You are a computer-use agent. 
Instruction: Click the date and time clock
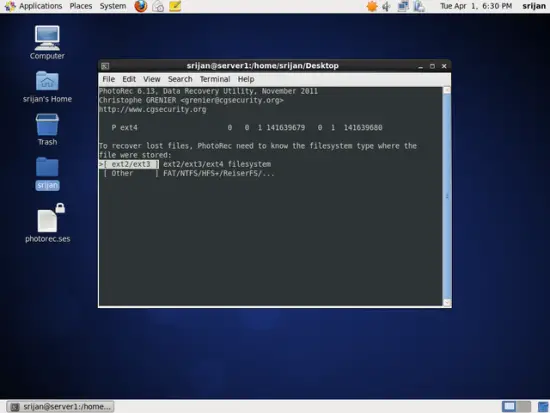[x=476, y=6]
